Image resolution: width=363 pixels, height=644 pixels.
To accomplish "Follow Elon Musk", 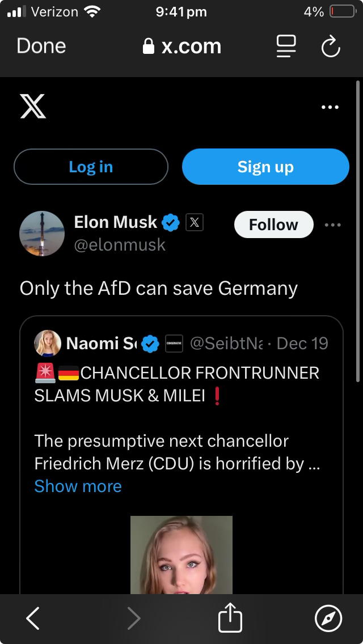I will click(273, 224).
